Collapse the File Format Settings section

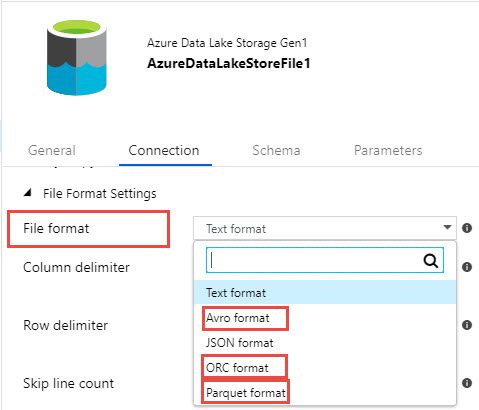[28, 193]
